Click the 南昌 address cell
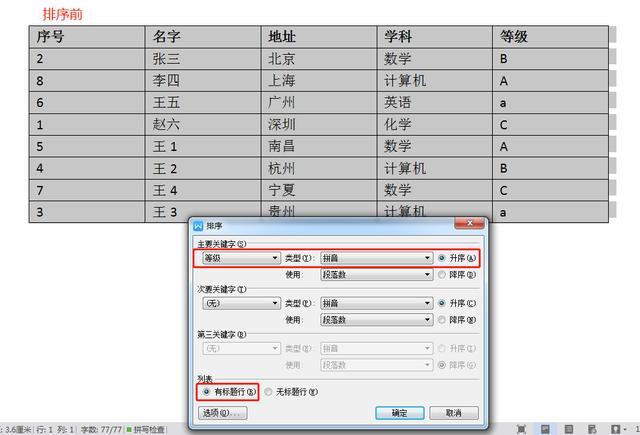Image resolution: width=640 pixels, height=435 pixels. click(x=319, y=146)
